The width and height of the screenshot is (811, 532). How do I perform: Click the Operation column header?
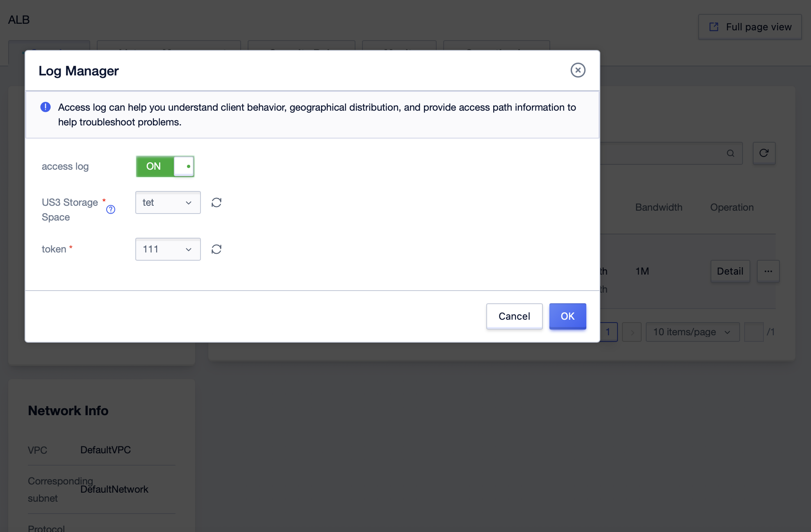pos(732,207)
